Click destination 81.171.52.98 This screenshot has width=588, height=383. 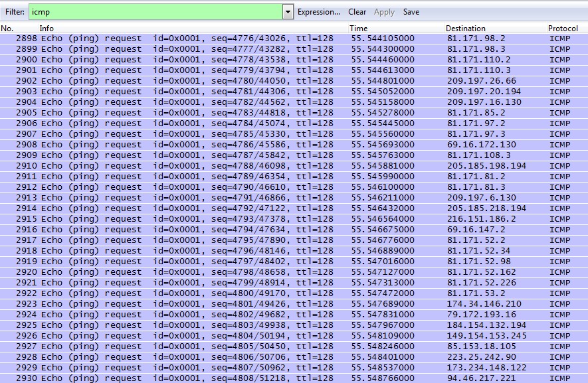[478, 262]
